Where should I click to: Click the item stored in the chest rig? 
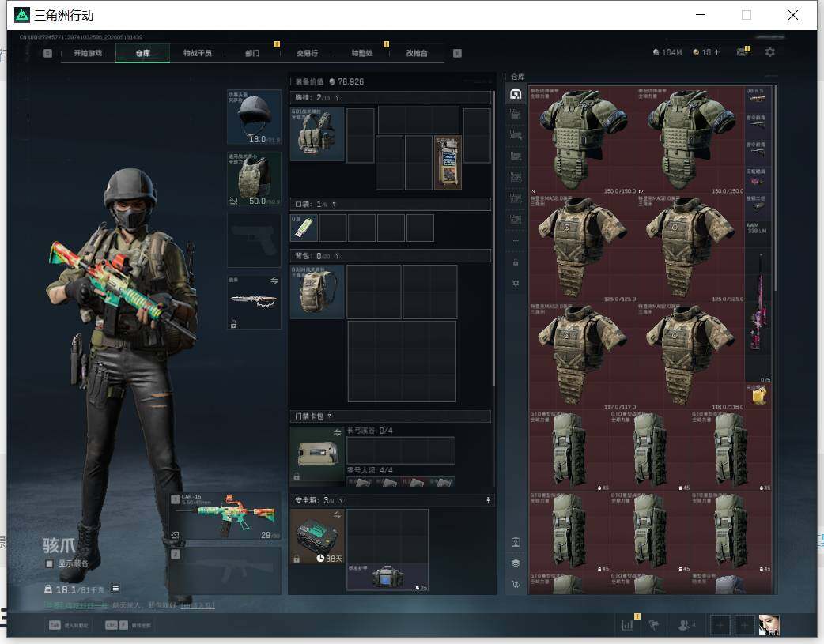pos(448,162)
